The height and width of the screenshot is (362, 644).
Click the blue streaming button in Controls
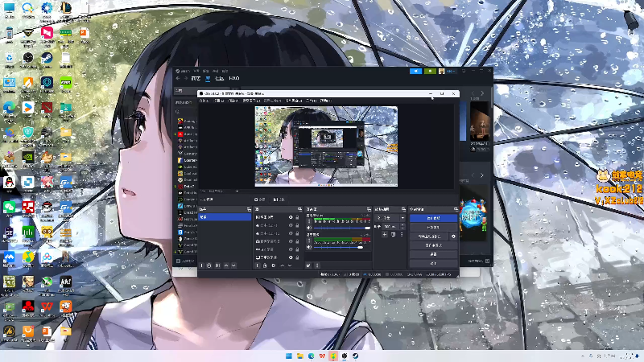coord(433,218)
